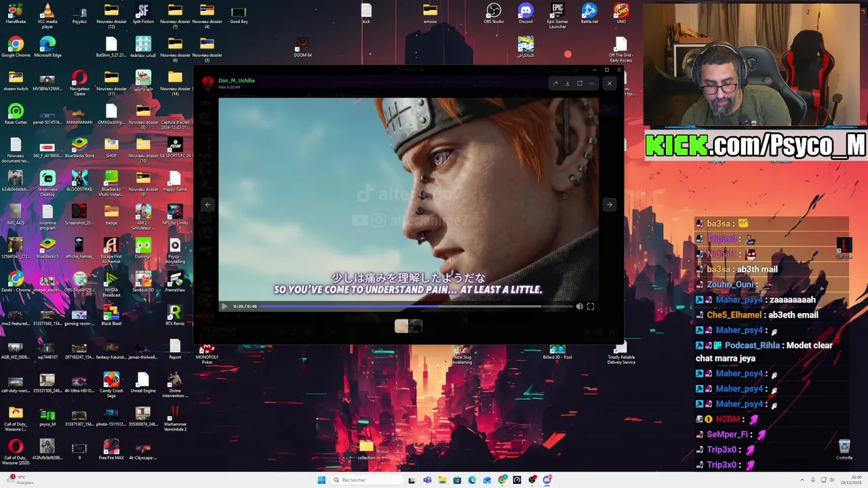Select first thumbnail below the video
The width and height of the screenshot is (868, 488).
401,327
